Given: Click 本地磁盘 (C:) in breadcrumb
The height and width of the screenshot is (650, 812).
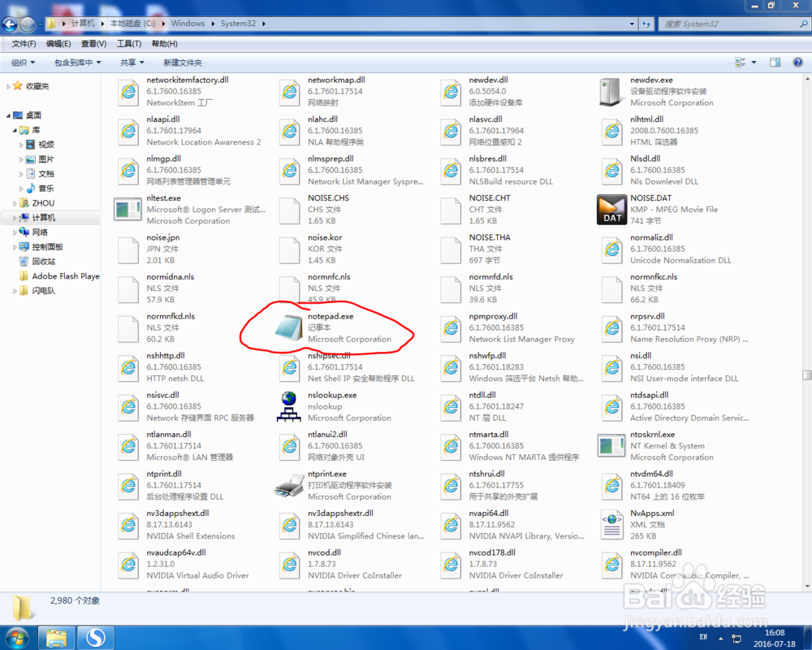Looking at the screenshot, I should tap(132, 24).
